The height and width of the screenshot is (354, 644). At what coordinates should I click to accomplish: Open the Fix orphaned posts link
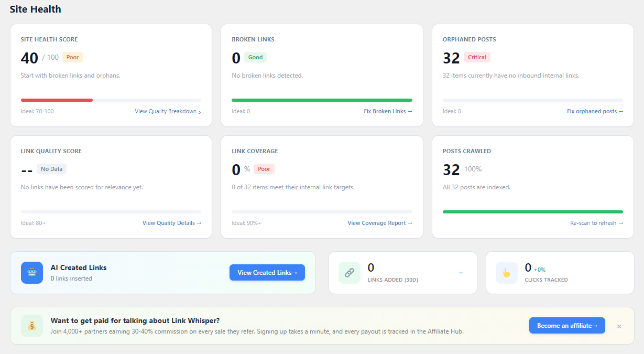point(595,111)
